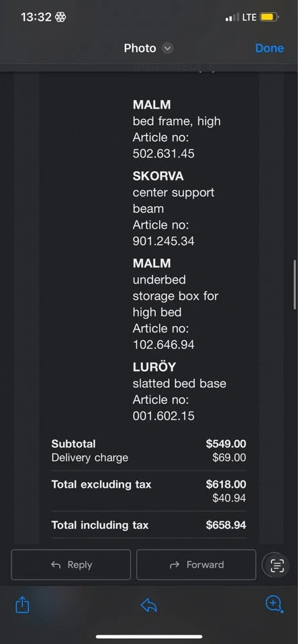Viewport: 298px width, 644px height.
Task: Tap the share icon in bottom toolbar
Action: [x=22, y=605]
